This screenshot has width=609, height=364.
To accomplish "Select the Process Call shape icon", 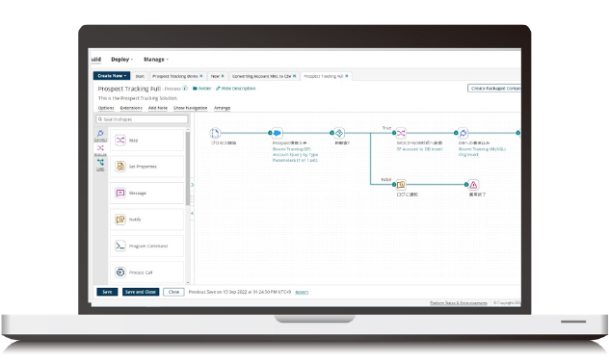I will (120, 272).
